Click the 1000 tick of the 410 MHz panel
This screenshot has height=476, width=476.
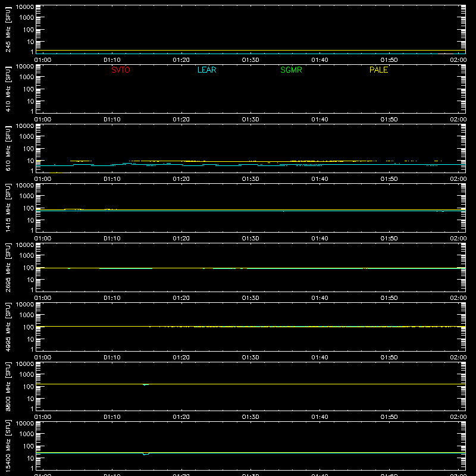pos(27,77)
